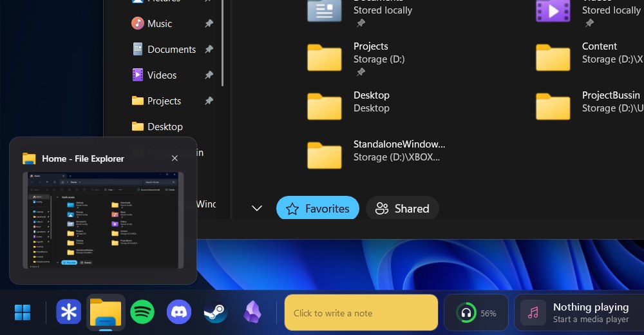
Task: Close the File Explorer preview thumbnail
Action: point(175,158)
